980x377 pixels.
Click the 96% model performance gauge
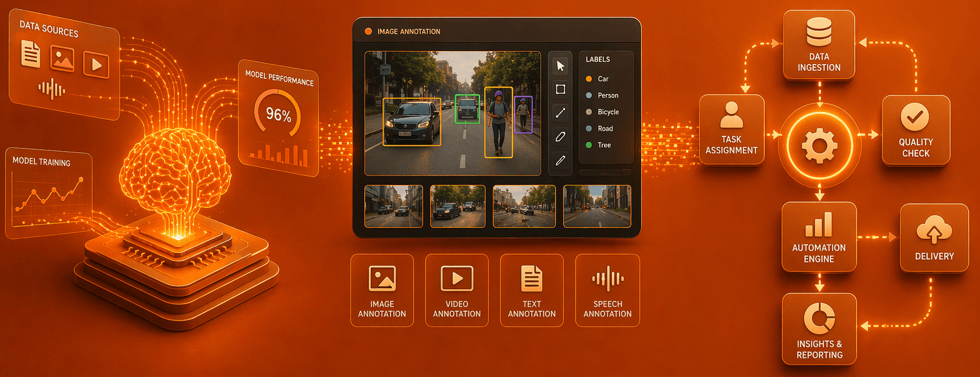click(x=278, y=115)
